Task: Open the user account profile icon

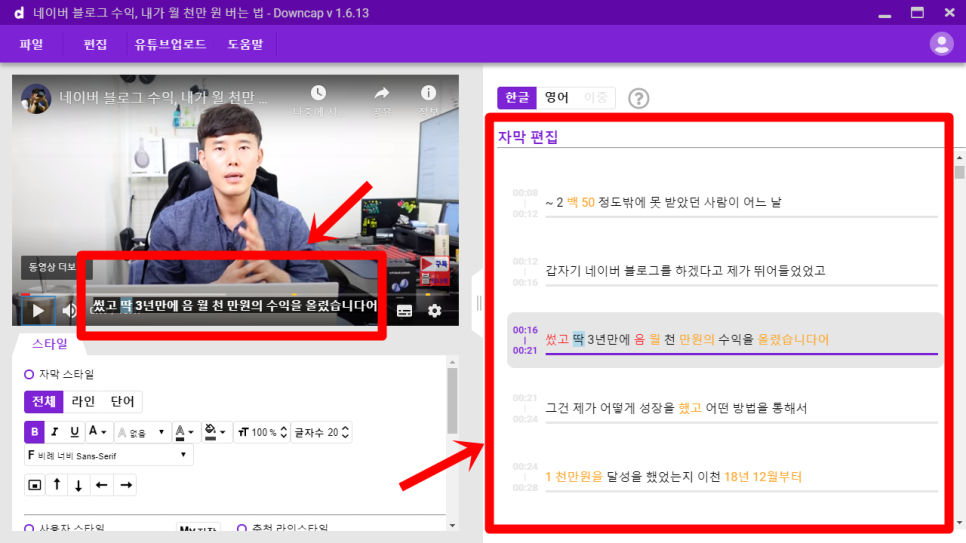Action: 941,44
